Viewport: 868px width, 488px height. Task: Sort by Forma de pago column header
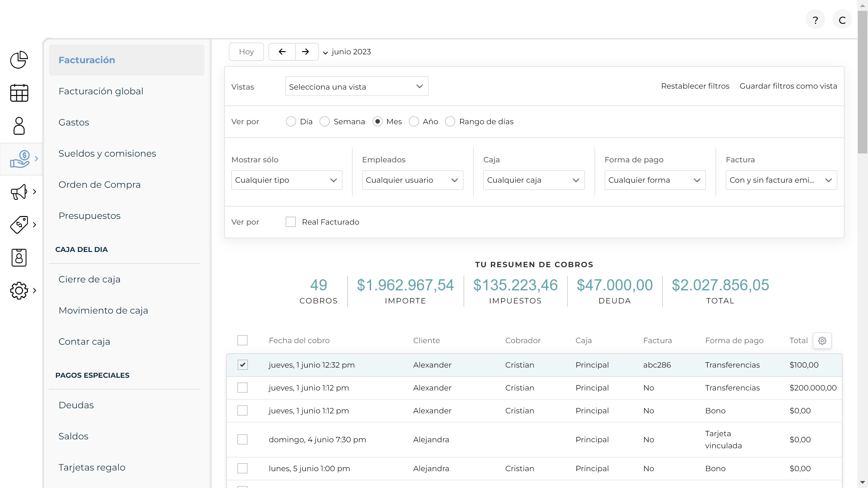tap(734, 341)
